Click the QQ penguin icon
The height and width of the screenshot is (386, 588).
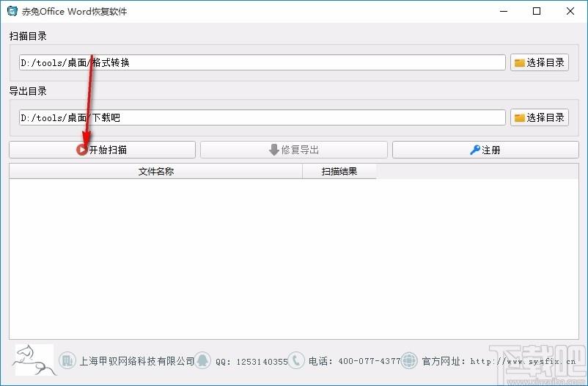pos(202,361)
